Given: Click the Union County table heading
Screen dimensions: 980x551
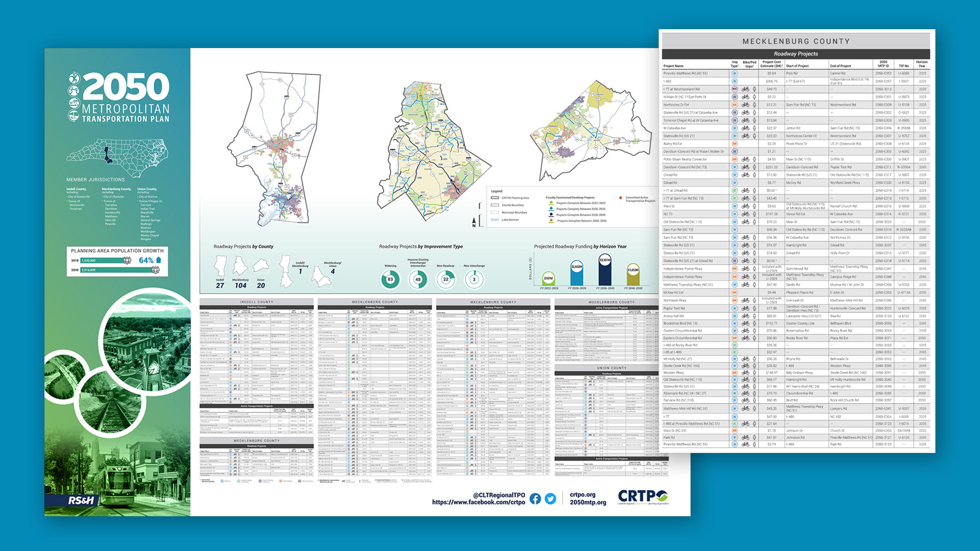Looking at the screenshot, I should point(611,368).
